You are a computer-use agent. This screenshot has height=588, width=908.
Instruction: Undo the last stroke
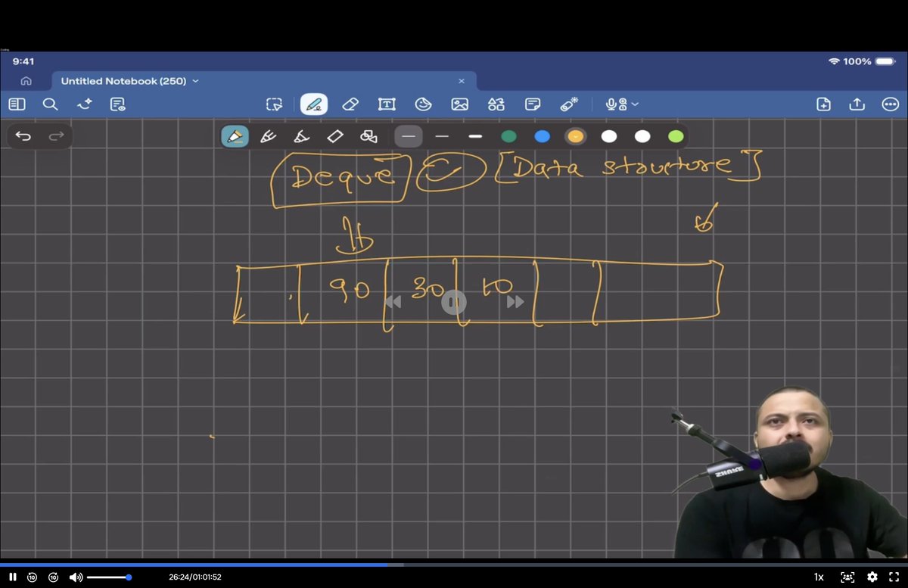tap(23, 136)
